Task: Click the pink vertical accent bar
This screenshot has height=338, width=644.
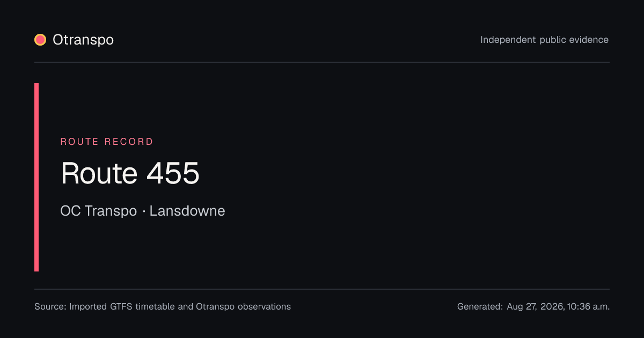Action: 36,177
